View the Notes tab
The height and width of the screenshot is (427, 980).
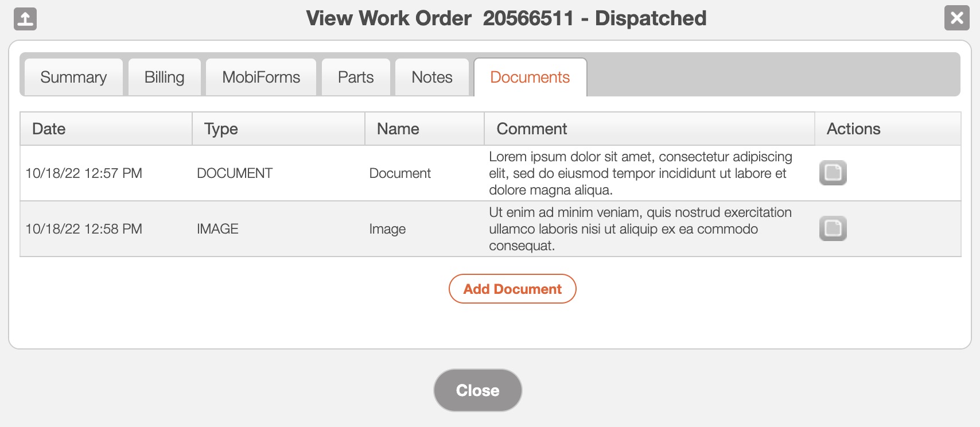(x=432, y=77)
